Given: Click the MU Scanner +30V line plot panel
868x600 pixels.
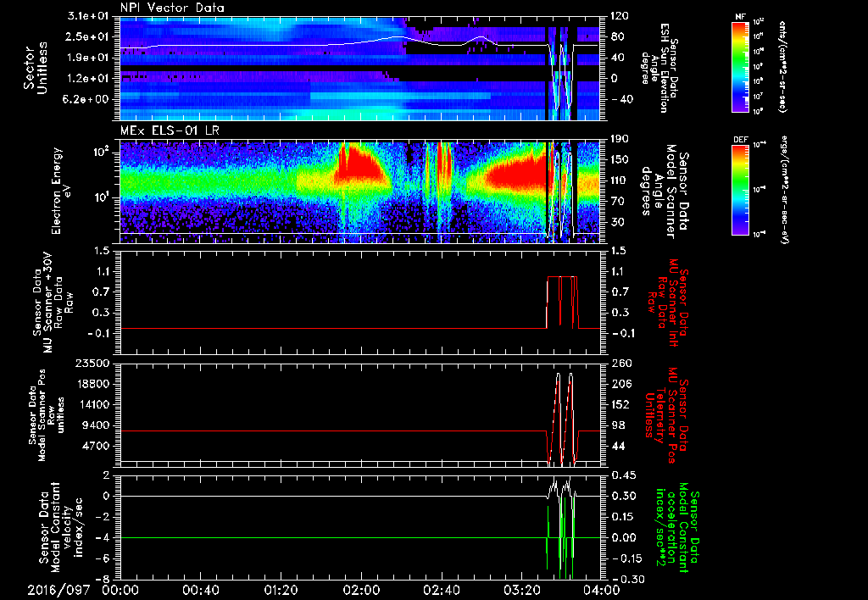Looking at the screenshot, I should [x=359, y=303].
